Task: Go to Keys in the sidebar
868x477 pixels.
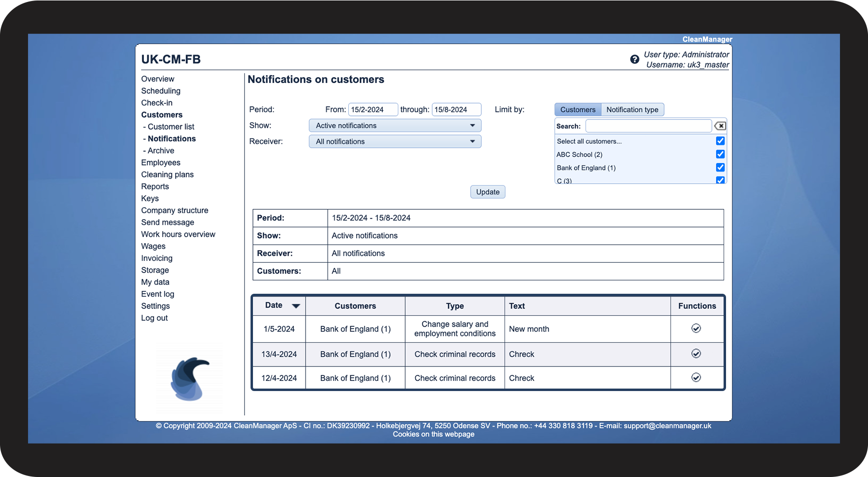Action: [150, 198]
